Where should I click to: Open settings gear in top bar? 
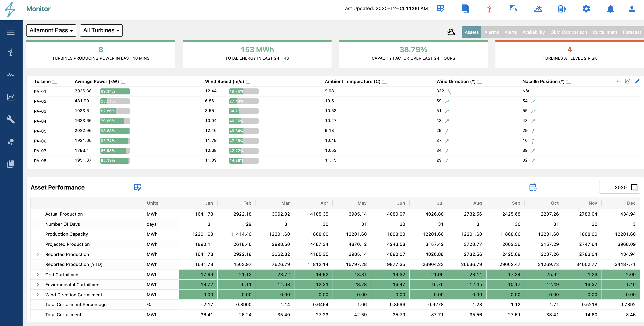click(586, 9)
